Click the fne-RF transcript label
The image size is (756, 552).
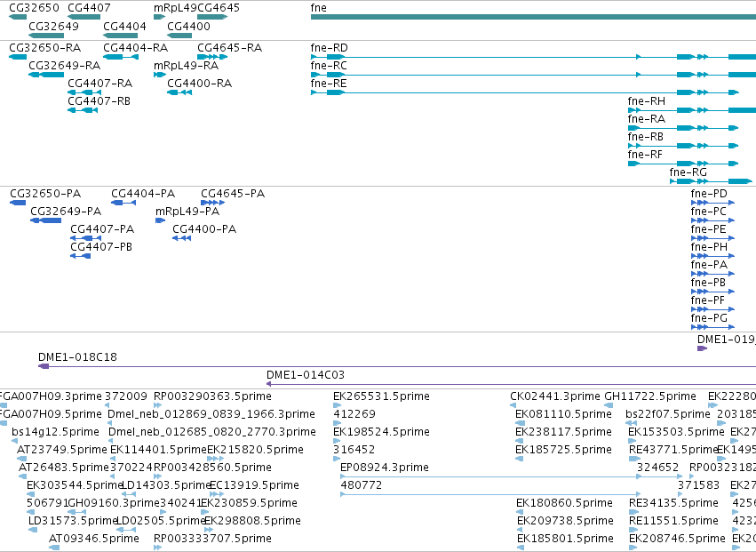point(645,155)
